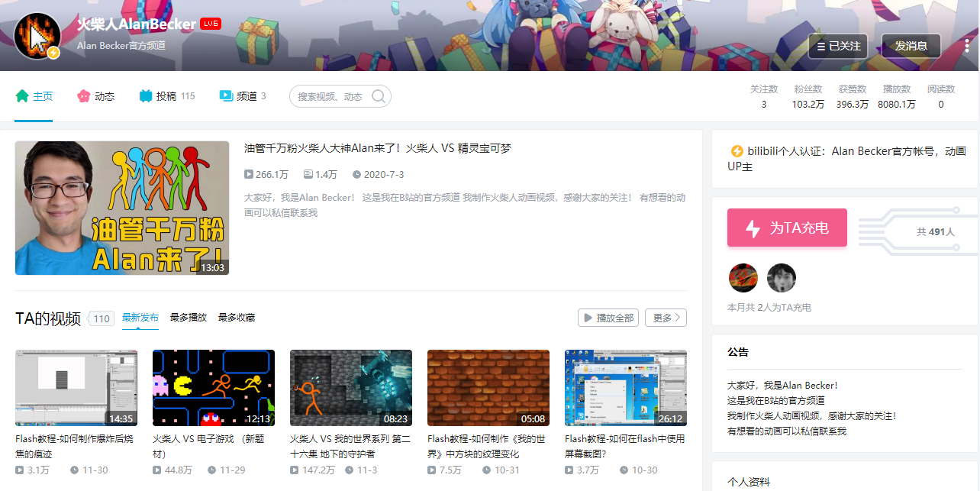
Task: Click the magnifier search icon
Action: pyautogui.click(x=379, y=96)
